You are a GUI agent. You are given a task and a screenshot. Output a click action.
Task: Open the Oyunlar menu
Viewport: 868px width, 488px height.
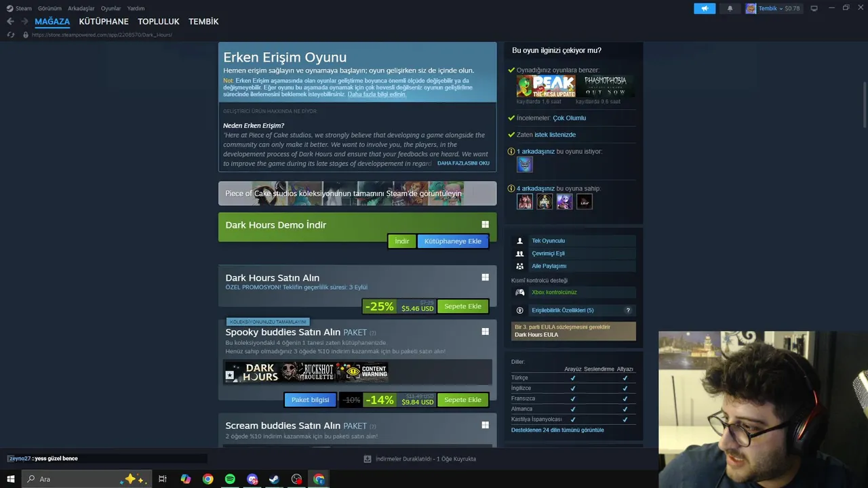click(111, 8)
